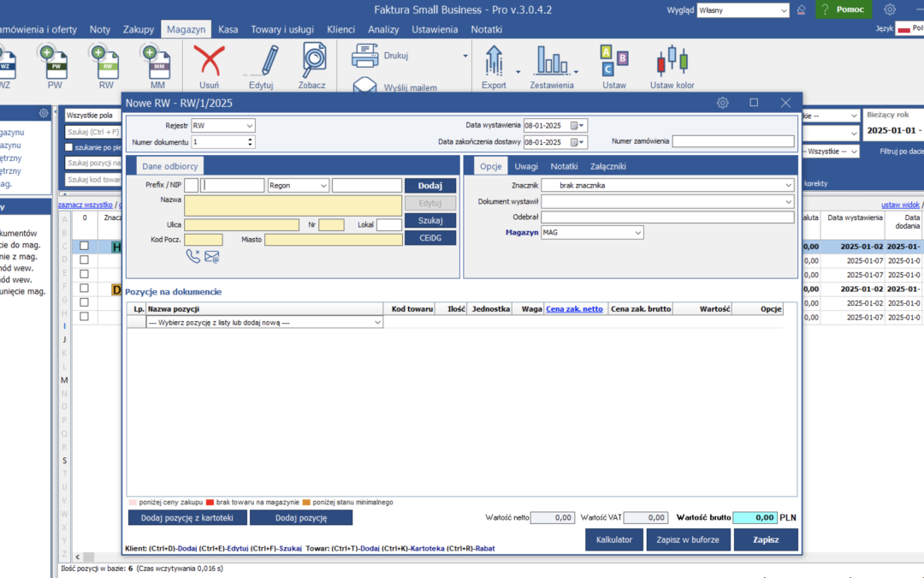This screenshot has width=924, height=578.
Task: Switch to the Uwagi tab
Action: pos(526,166)
